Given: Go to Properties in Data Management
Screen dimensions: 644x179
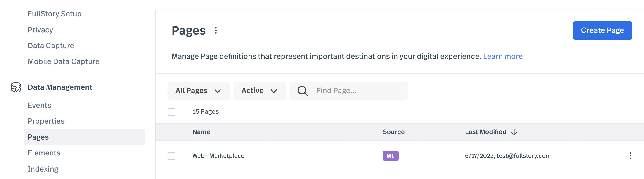Looking at the screenshot, I should coord(46,121).
